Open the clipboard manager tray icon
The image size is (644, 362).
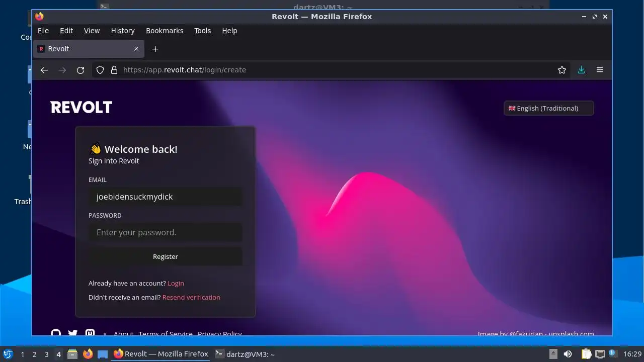click(x=586, y=354)
